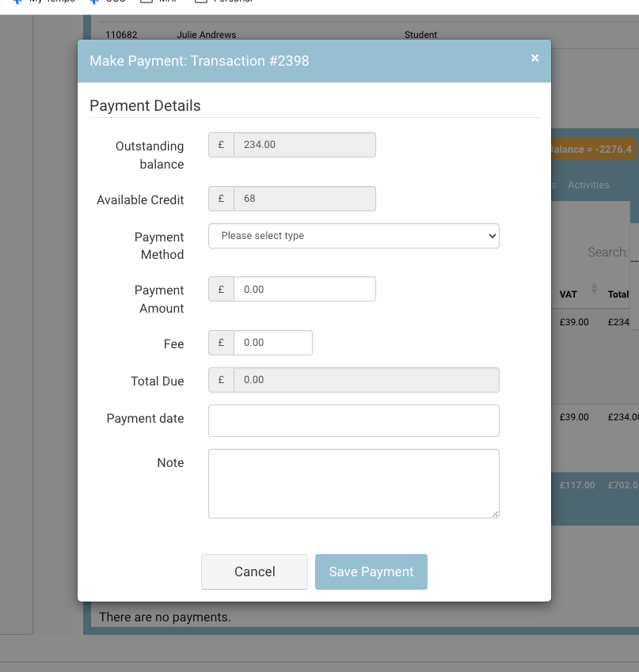Click the Fee input field
The image size is (639, 672).
point(272,343)
